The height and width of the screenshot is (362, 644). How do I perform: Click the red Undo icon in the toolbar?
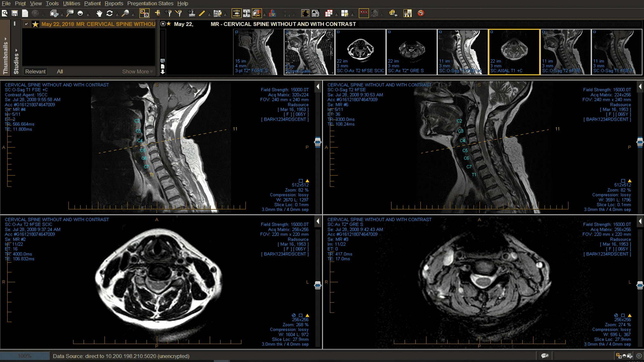coord(421,14)
